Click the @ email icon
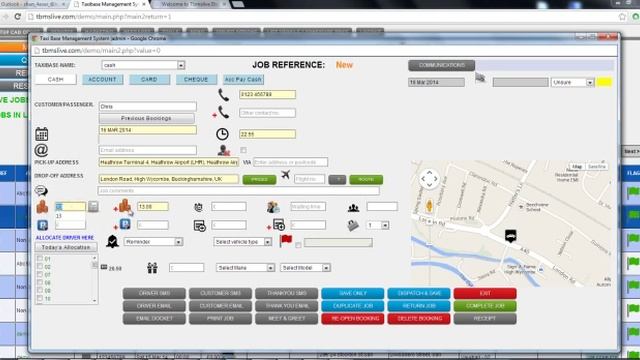The image size is (640, 360). (41, 150)
